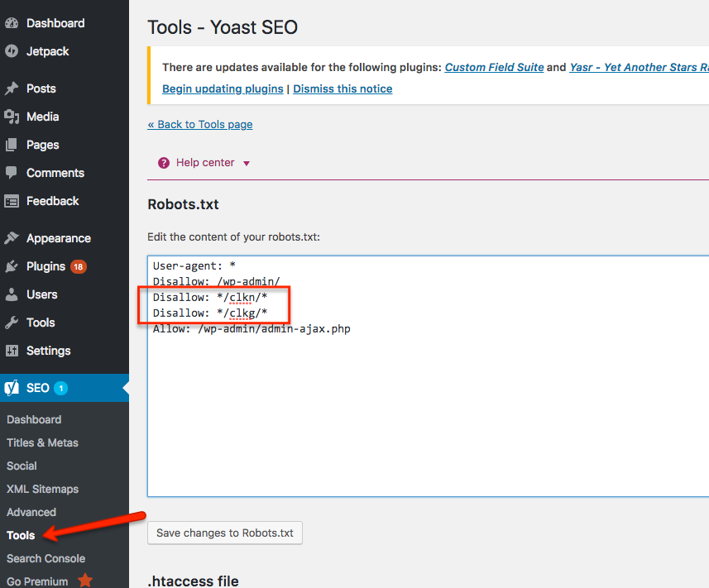Click the Settings sliders icon

point(12,351)
